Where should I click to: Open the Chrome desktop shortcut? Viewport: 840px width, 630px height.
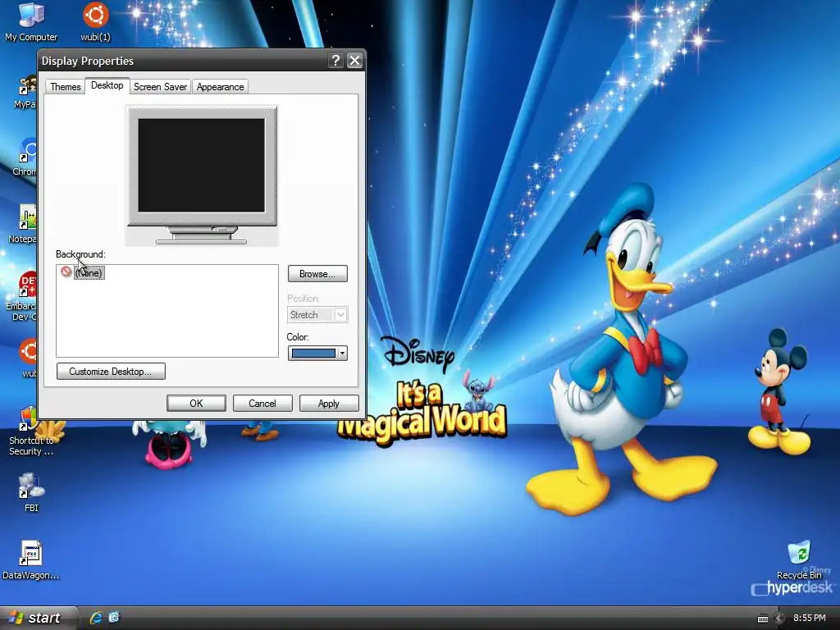(25, 157)
